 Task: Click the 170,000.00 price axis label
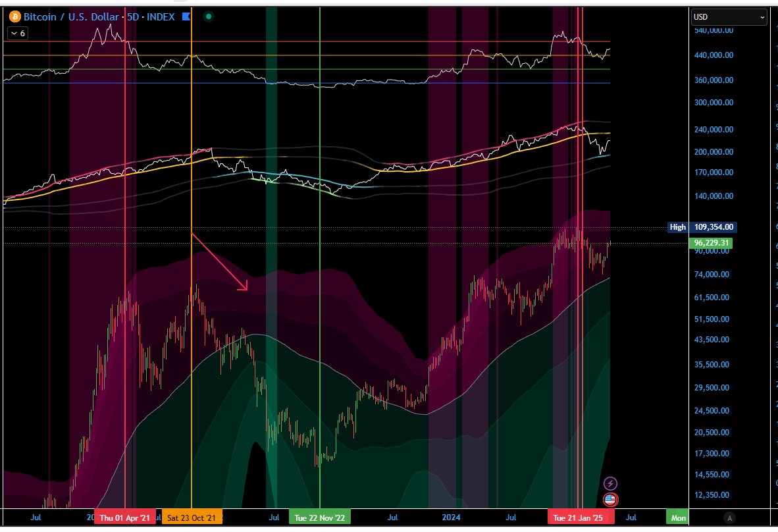point(713,173)
